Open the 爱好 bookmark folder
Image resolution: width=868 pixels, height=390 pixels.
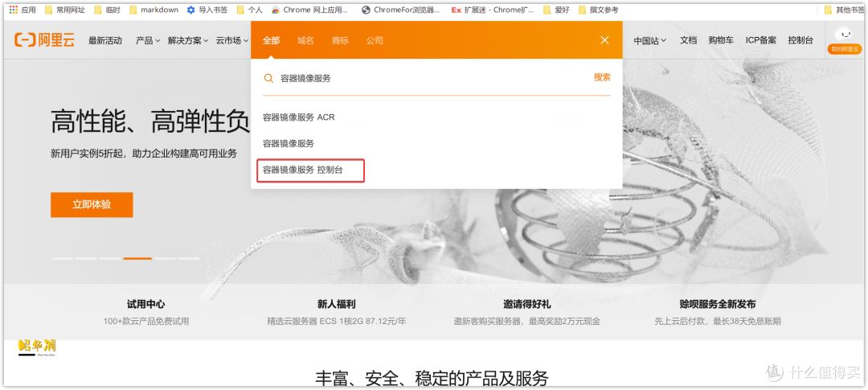coord(556,10)
